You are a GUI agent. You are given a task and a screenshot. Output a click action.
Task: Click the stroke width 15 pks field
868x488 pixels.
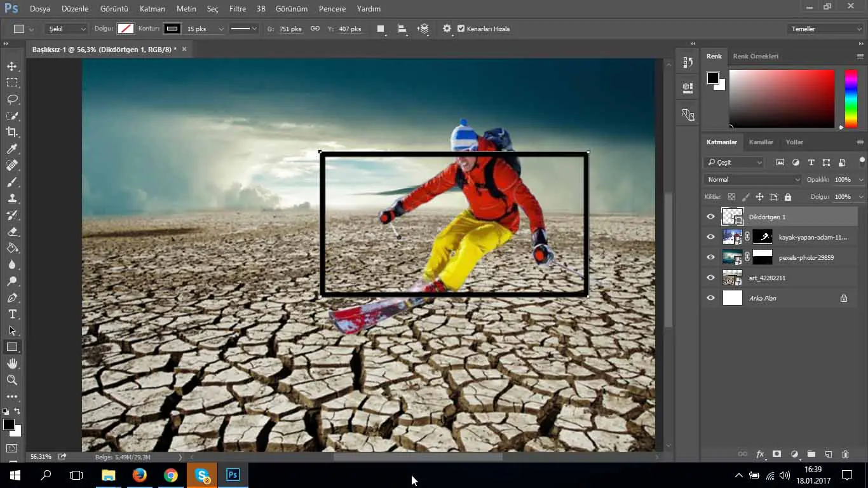[x=200, y=29]
